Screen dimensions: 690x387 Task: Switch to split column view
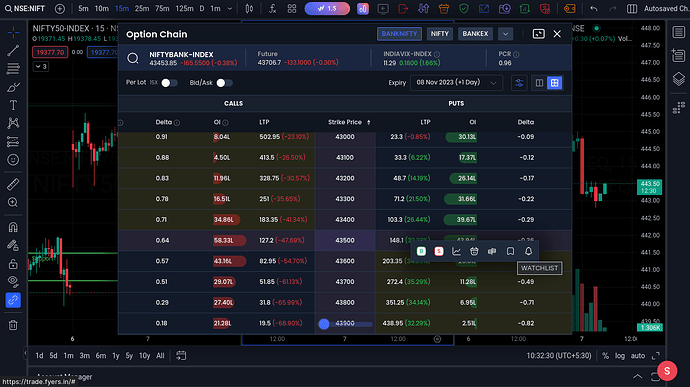(x=539, y=83)
